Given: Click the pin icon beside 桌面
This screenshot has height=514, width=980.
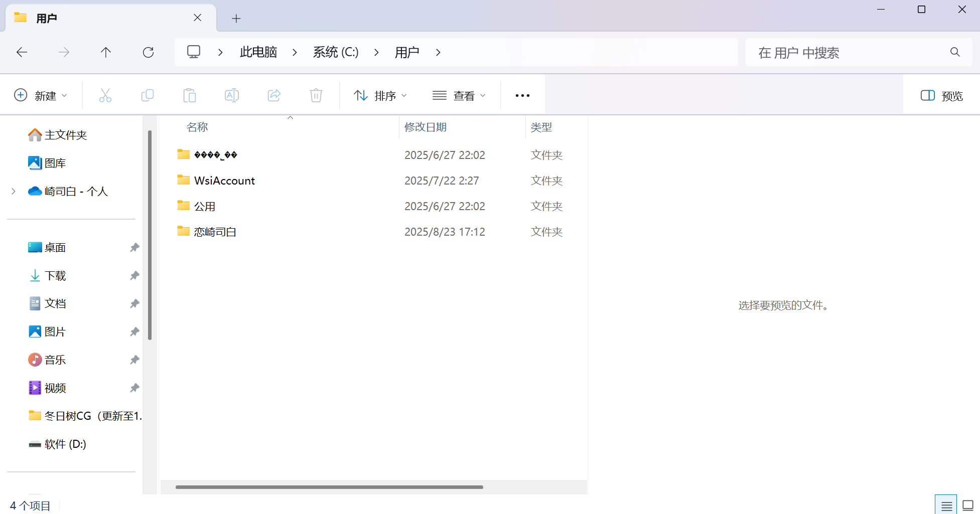Looking at the screenshot, I should 134,247.
